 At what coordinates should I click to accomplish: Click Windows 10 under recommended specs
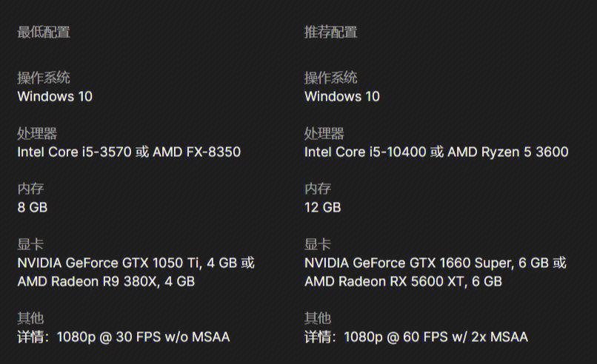tap(342, 96)
